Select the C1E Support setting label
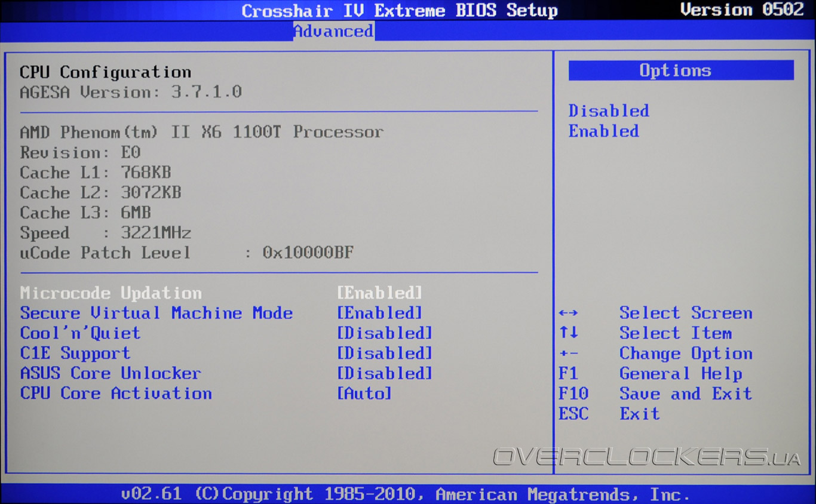Viewport: 816px width, 504px height. point(75,354)
